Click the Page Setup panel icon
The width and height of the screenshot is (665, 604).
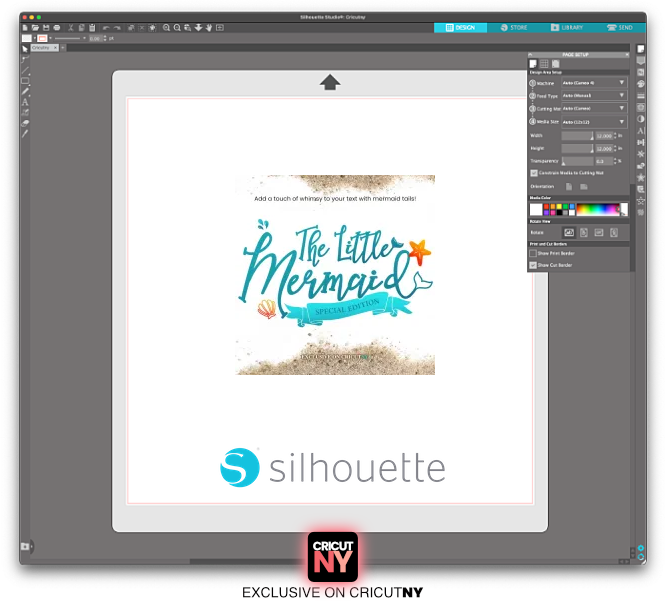click(x=641, y=49)
